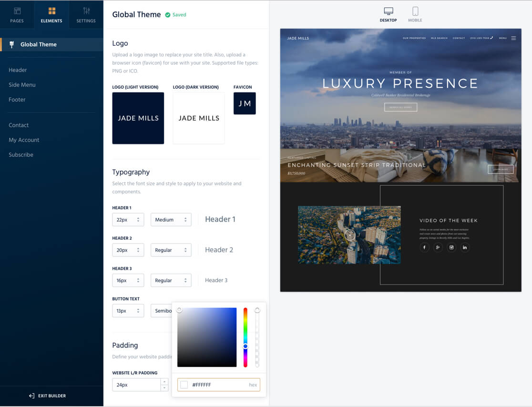Open the Pages tab
The image size is (532, 407).
(17, 15)
